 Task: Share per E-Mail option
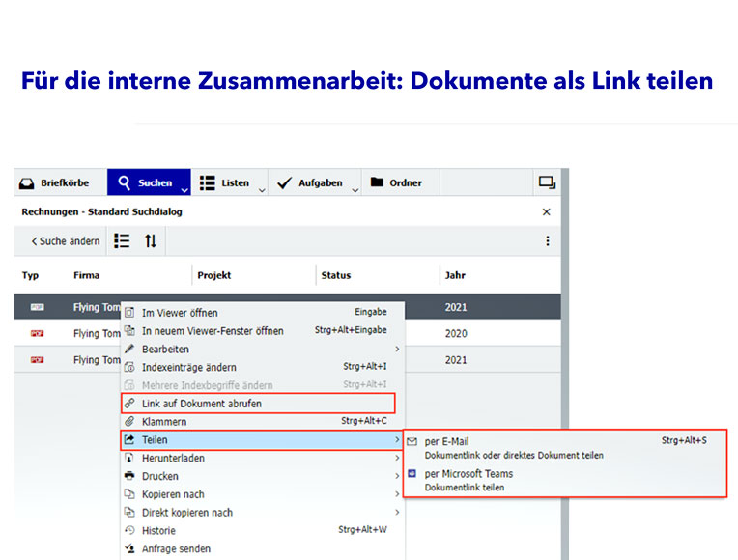point(565,448)
